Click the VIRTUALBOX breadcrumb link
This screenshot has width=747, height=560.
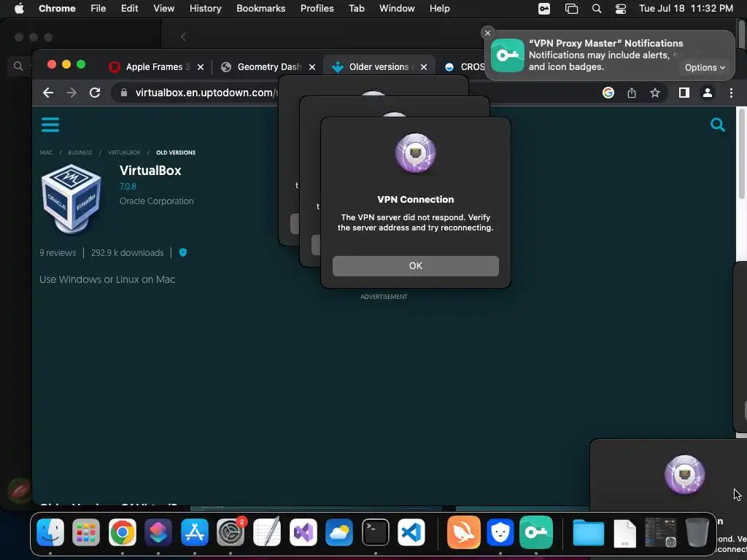[124, 152]
